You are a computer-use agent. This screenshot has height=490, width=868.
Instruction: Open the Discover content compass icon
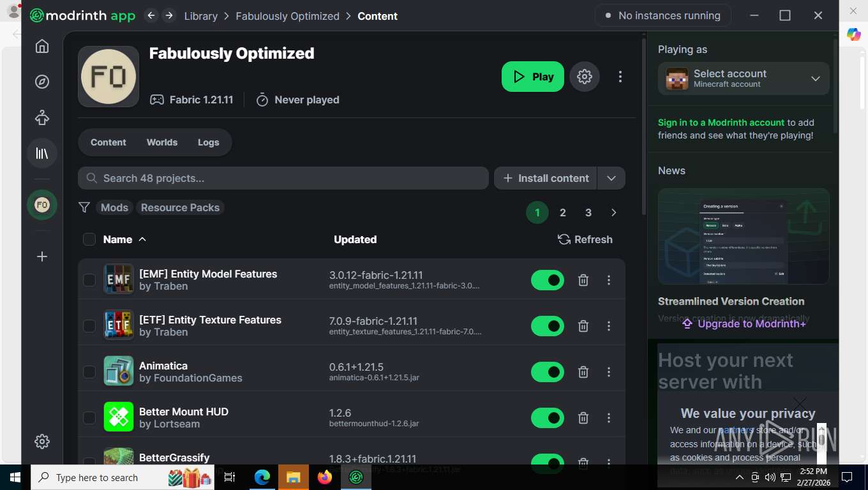(x=42, y=82)
